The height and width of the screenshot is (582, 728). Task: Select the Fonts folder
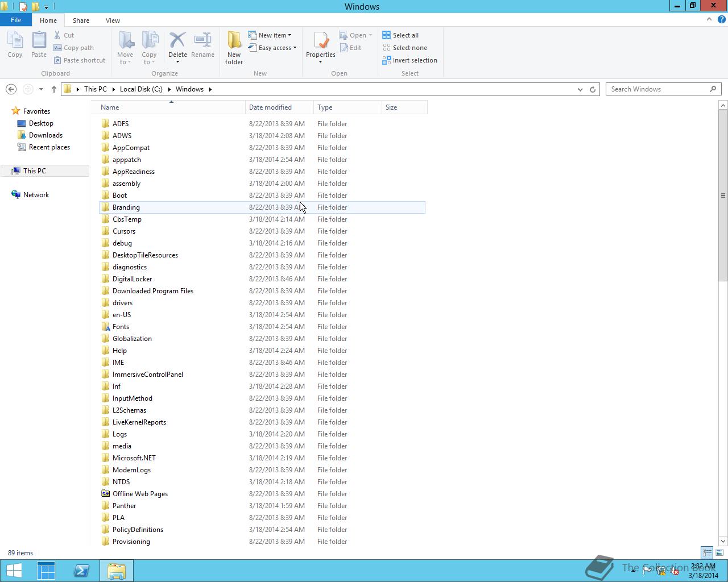click(121, 327)
